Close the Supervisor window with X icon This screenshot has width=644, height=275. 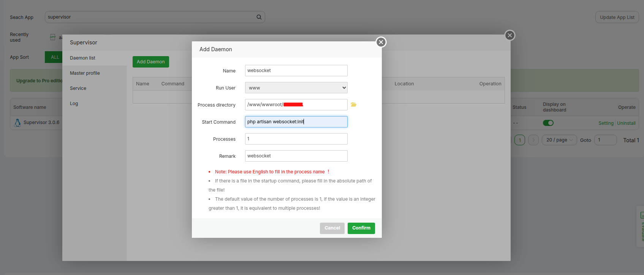pos(510,35)
